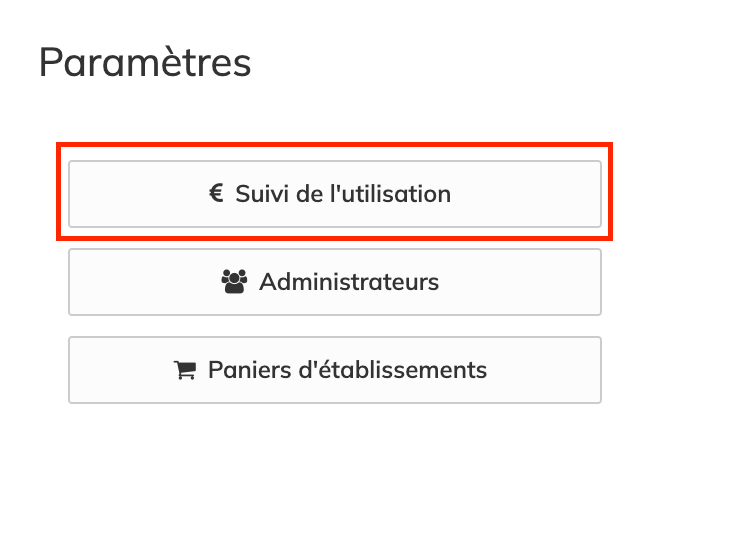Select the "Administrateurs" text label
The image size is (754, 536).
349,282
